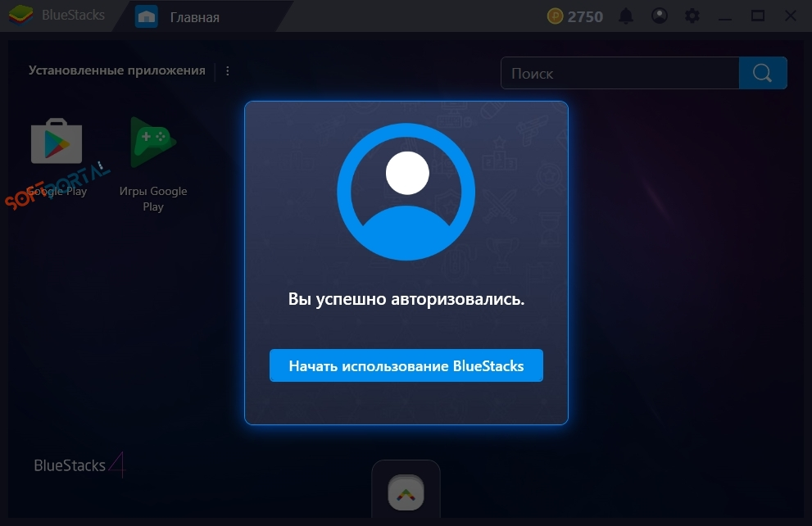Expand the three-dot menu beside Установленные приложения
The height and width of the screenshot is (526, 812).
(227, 71)
